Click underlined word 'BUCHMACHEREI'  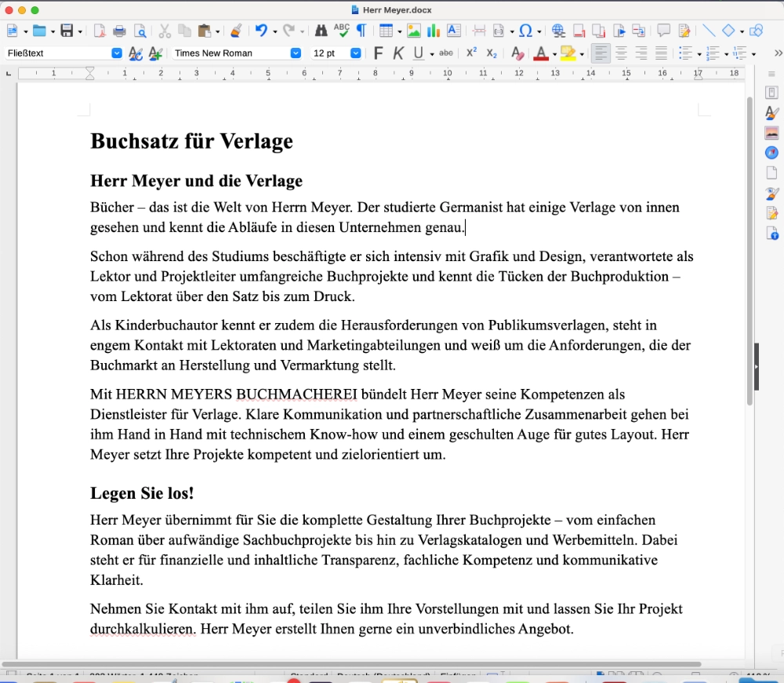coord(296,394)
